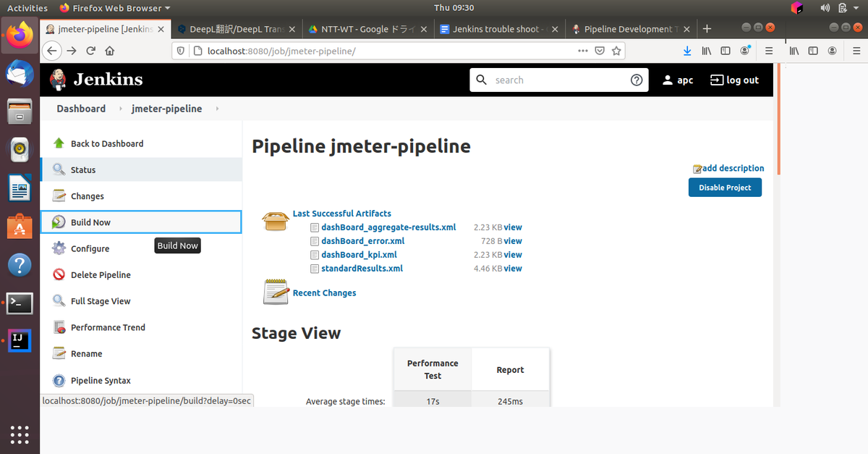Open the page actions ellipsis in address bar
Image resolution: width=868 pixels, height=454 pixels.
pyautogui.click(x=582, y=51)
